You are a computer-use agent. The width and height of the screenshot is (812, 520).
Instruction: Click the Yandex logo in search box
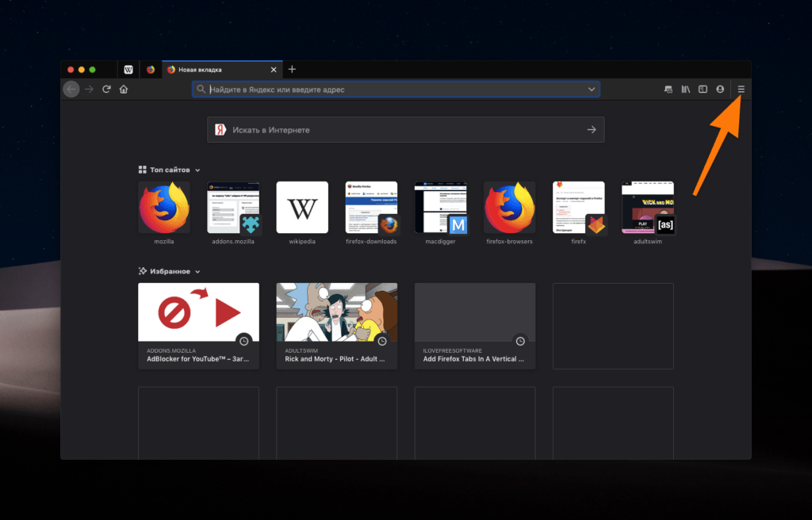[x=220, y=129]
